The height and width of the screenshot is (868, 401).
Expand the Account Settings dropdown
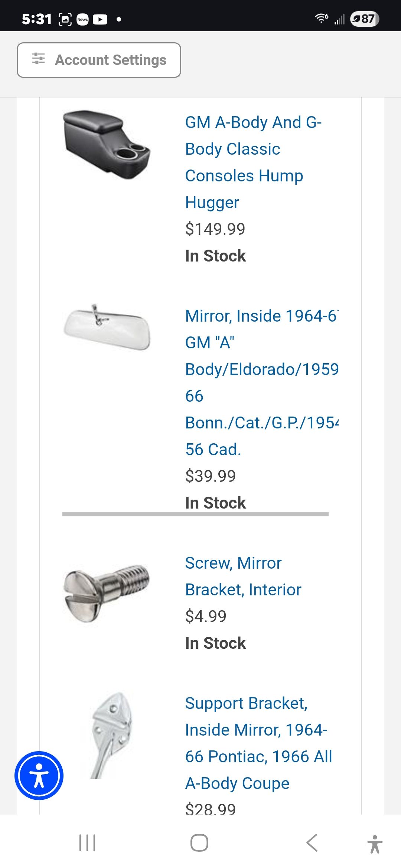(99, 60)
